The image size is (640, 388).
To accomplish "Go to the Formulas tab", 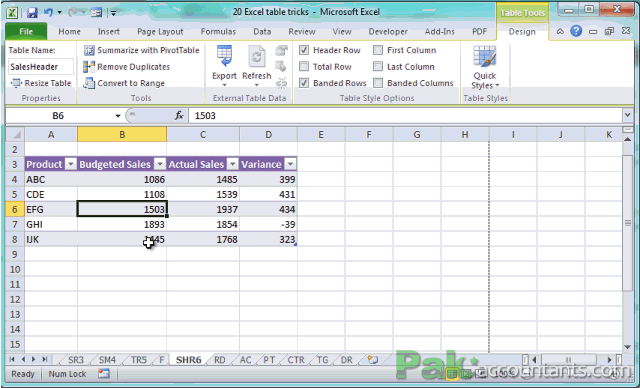I will pos(218,31).
